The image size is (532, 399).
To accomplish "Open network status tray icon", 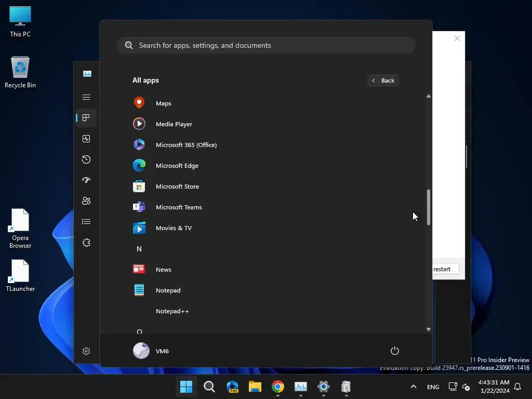I will pos(453,387).
